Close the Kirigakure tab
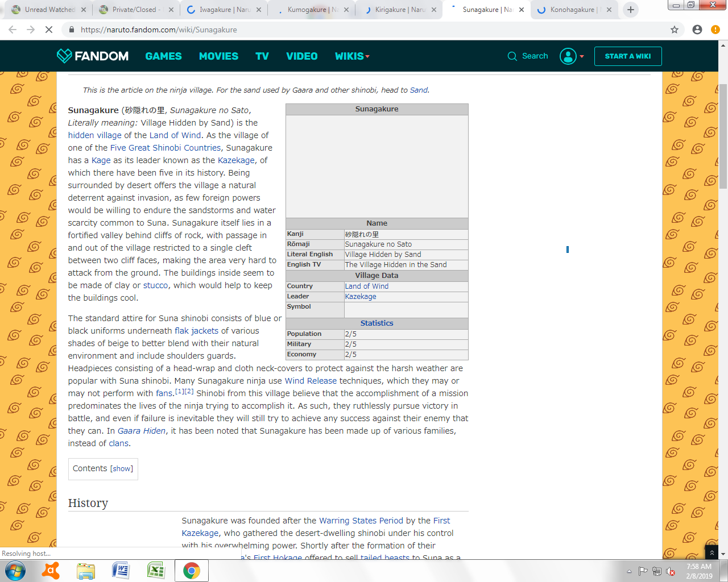728x582 pixels. tap(434, 10)
